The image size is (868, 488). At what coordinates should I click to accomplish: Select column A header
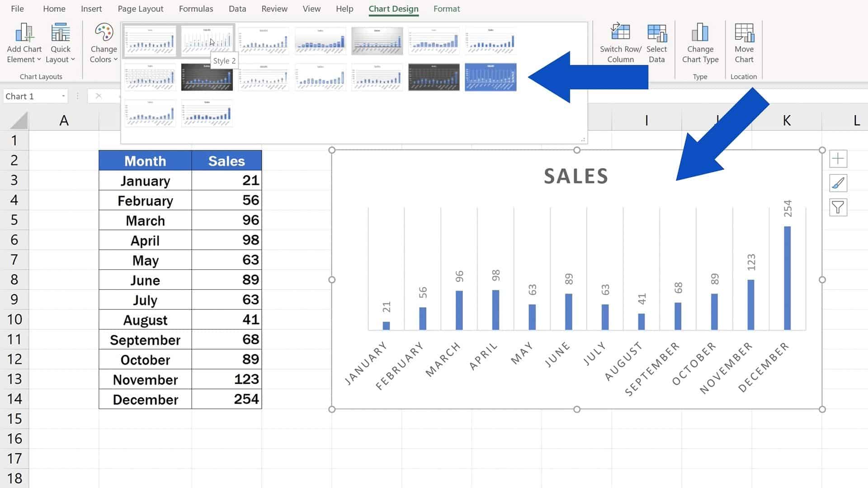coord(64,120)
